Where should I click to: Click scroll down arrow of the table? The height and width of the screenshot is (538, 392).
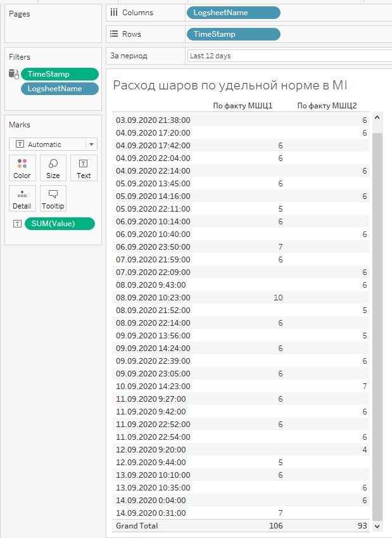click(x=377, y=526)
